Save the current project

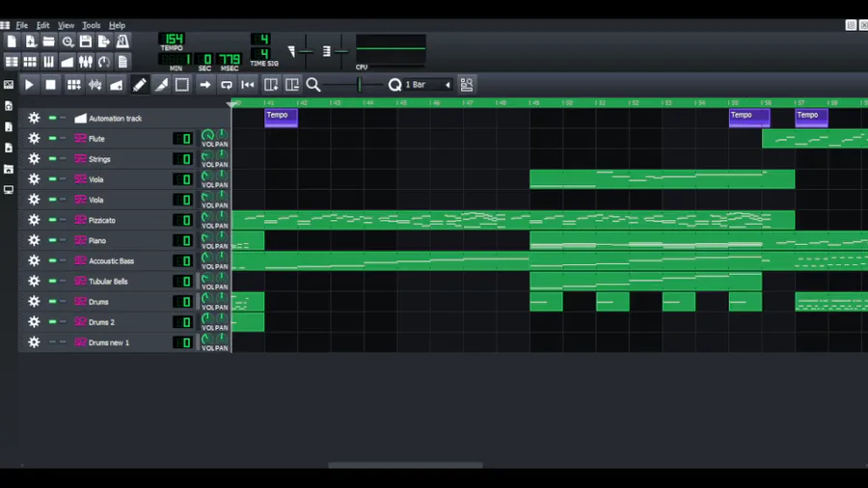[x=86, y=41]
